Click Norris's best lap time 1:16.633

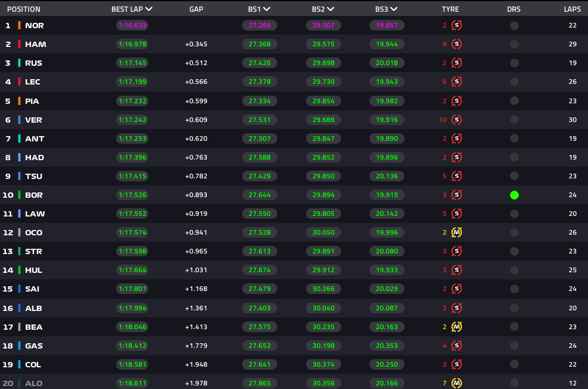tap(132, 25)
